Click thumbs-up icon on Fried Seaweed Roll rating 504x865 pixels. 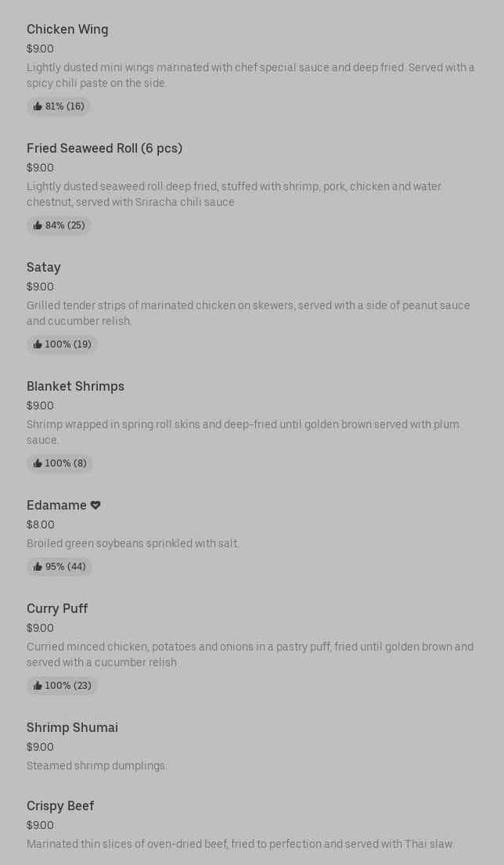pyautogui.click(x=38, y=225)
